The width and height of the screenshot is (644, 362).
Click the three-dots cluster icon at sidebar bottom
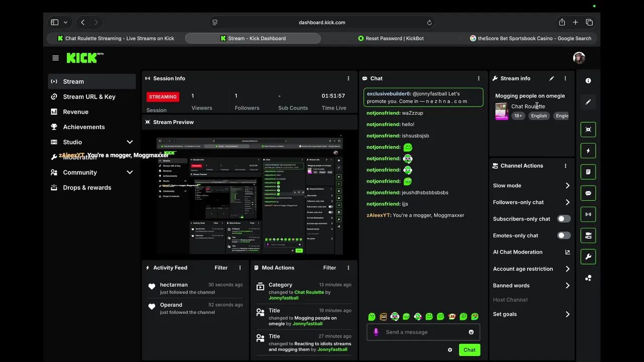pos(588,278)
